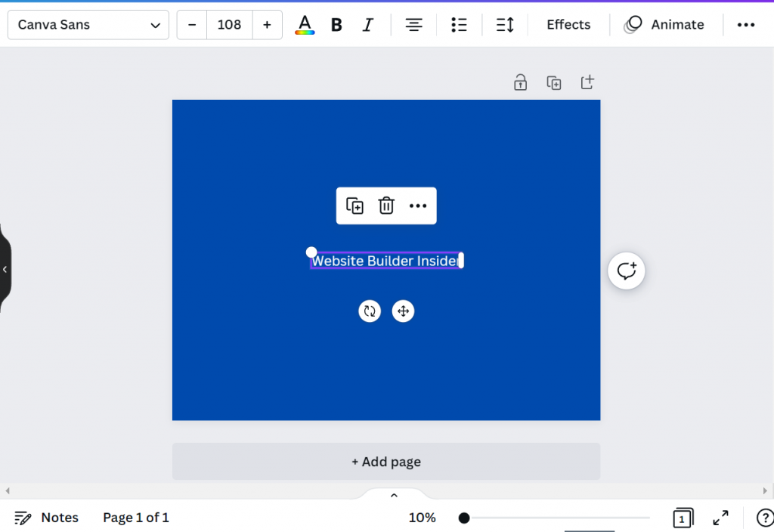
Task: Increase the font size with the plus stepper
Action: click(x=267, y=24)
